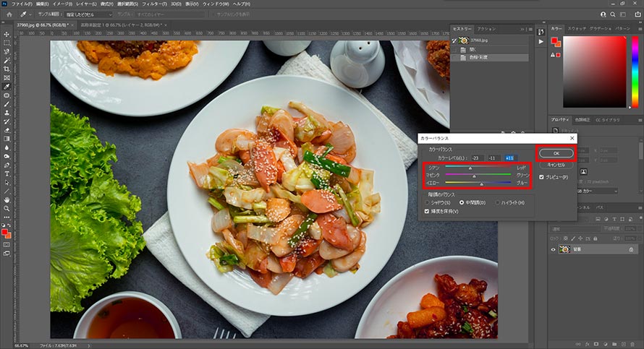This screenshot has height=349, width=644.
Task: Select the Eyedropper tool in left toolbar
Action: pyautogui.click(x=7, y=87)
